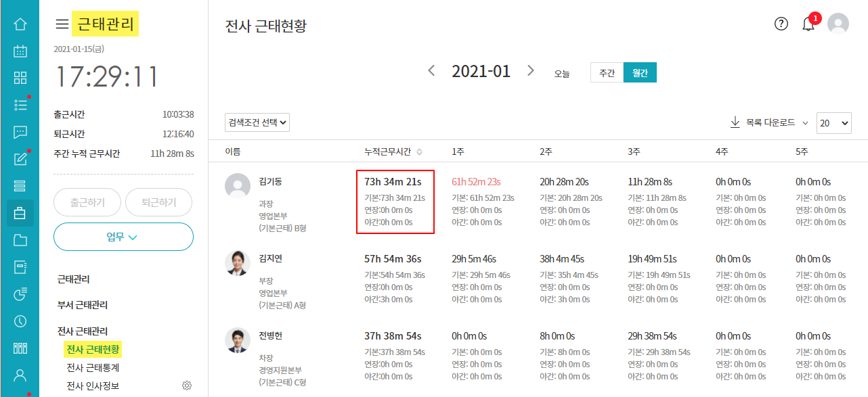Expand the 업무 dropdown button
The width and height of the screenshot is (868, 397).
click(x=123, y=237)
